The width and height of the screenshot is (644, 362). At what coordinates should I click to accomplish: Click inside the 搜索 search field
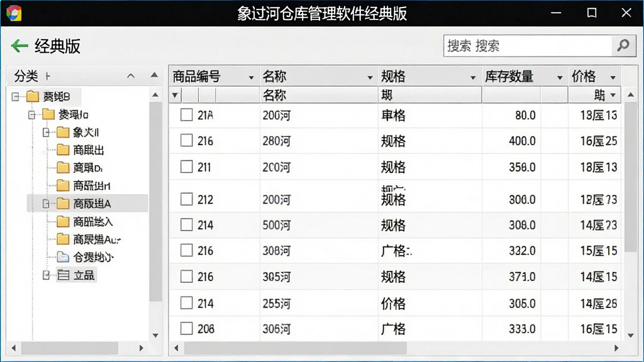click(x=528, y=45)
